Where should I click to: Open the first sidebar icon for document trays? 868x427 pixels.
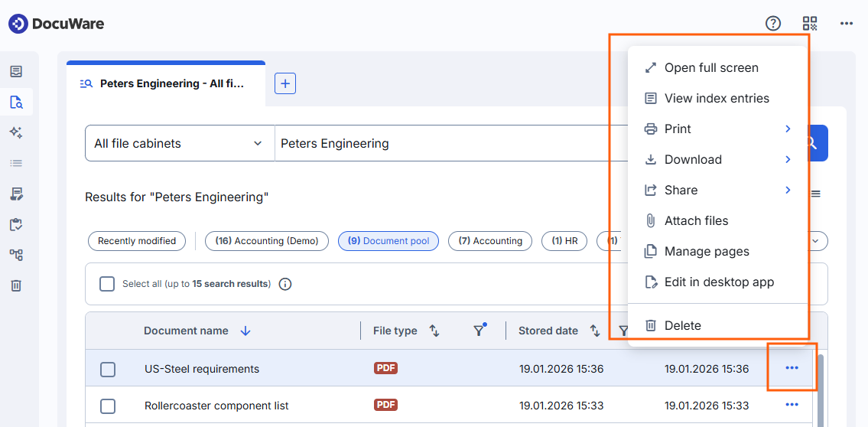click(x=16, y=71)
